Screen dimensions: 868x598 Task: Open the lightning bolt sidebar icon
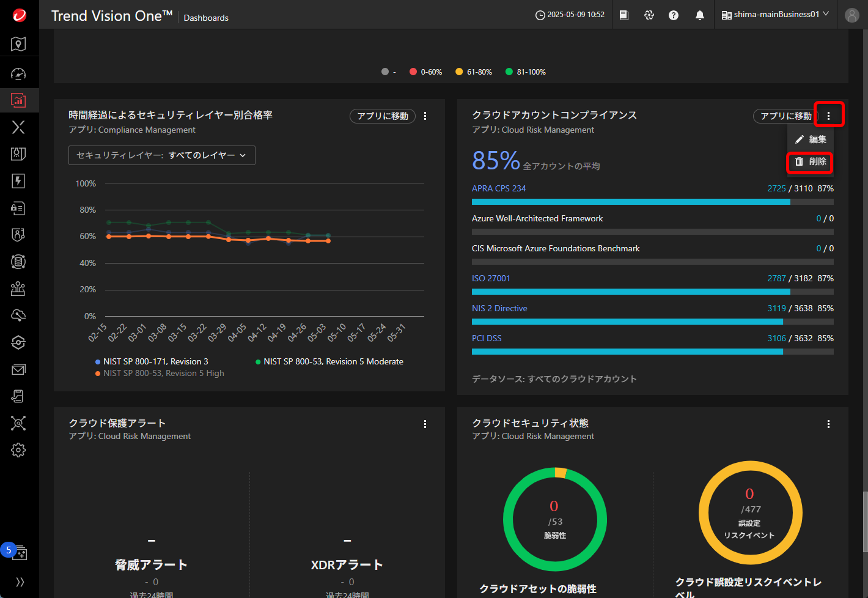click(x=18, y=181)
